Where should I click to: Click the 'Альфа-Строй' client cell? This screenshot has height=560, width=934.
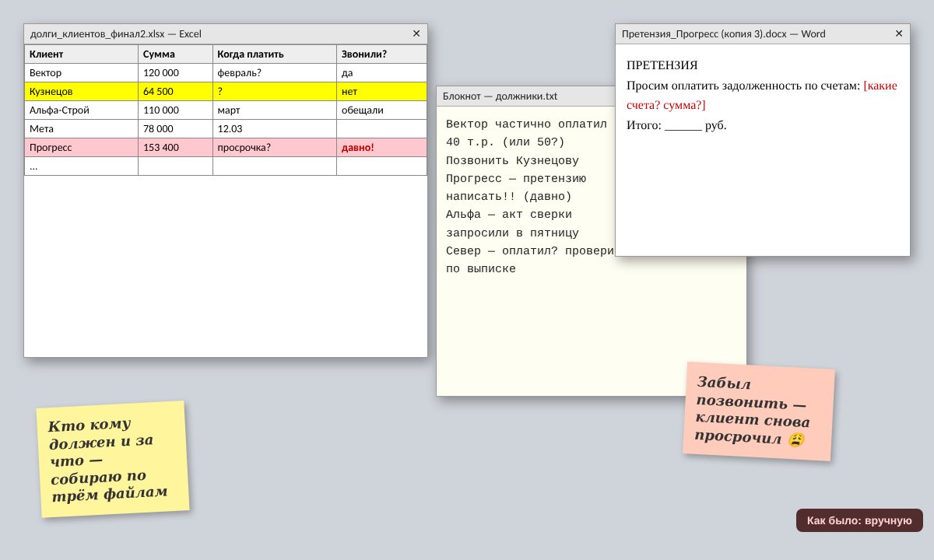coord(82,110)
